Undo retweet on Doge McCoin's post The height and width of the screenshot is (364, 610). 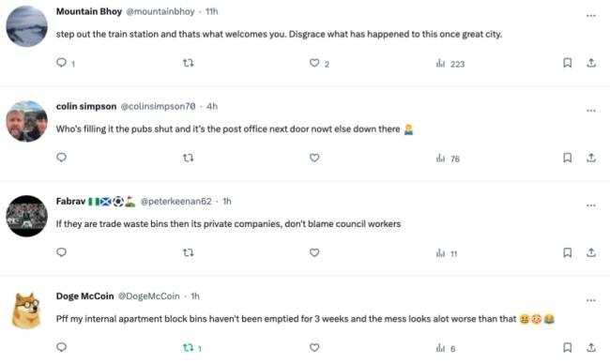(x=189, y=348)
